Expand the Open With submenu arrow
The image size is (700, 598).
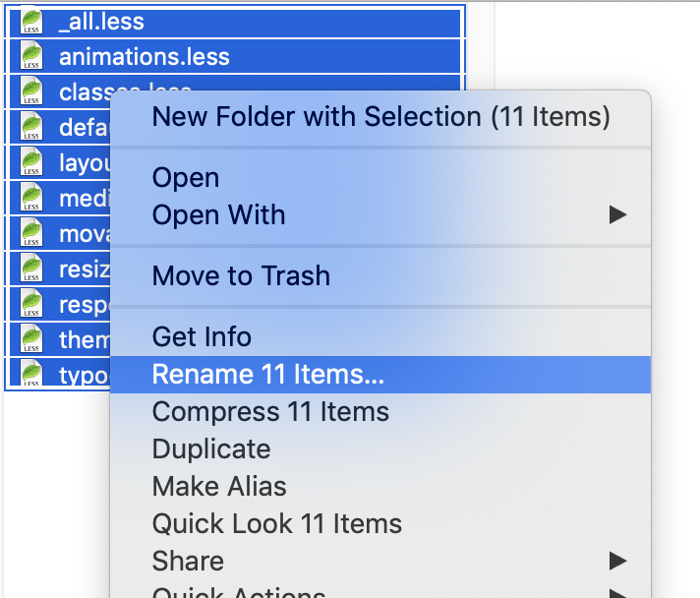(x=617, y=214)
